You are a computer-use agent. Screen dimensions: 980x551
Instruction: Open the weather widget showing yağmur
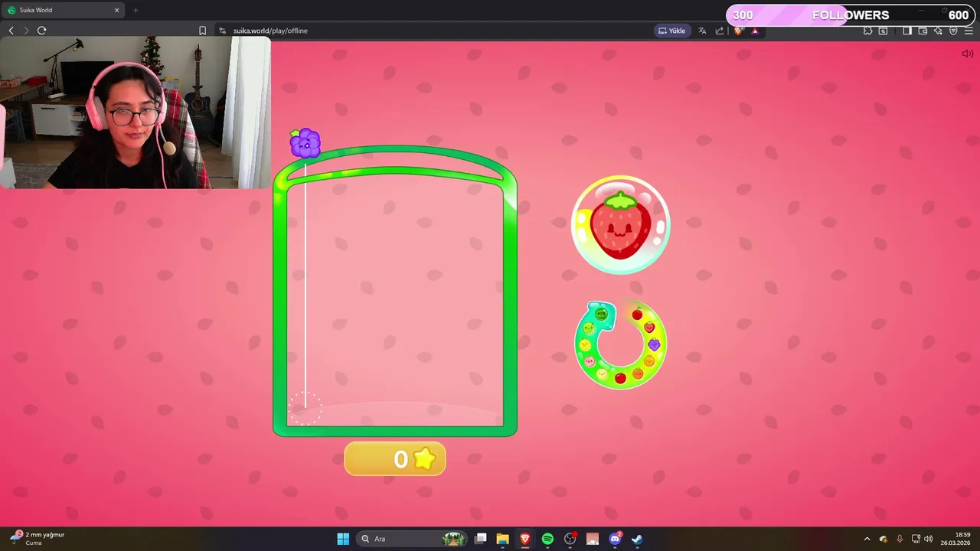(37, 539)
